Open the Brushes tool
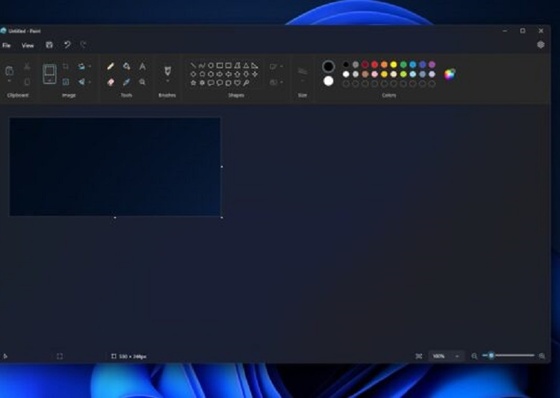Image resolution: width=560 pixels, height=398 pixels. click(x=167, y=71)
